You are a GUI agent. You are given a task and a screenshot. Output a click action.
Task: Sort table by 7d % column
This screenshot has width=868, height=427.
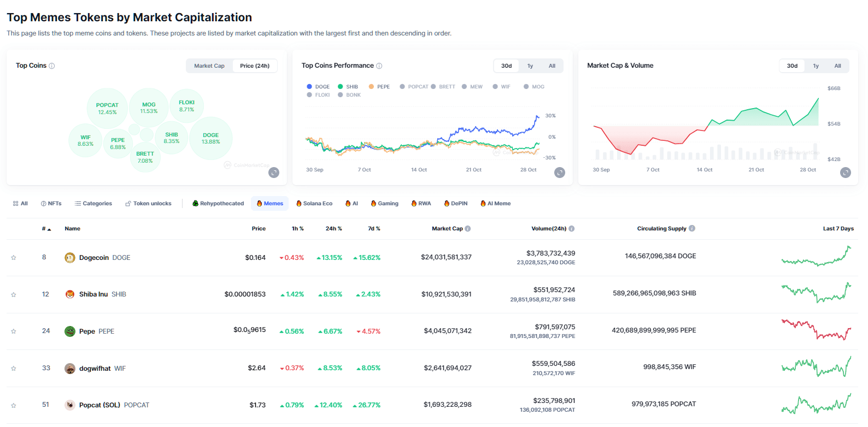coord(374,229)
